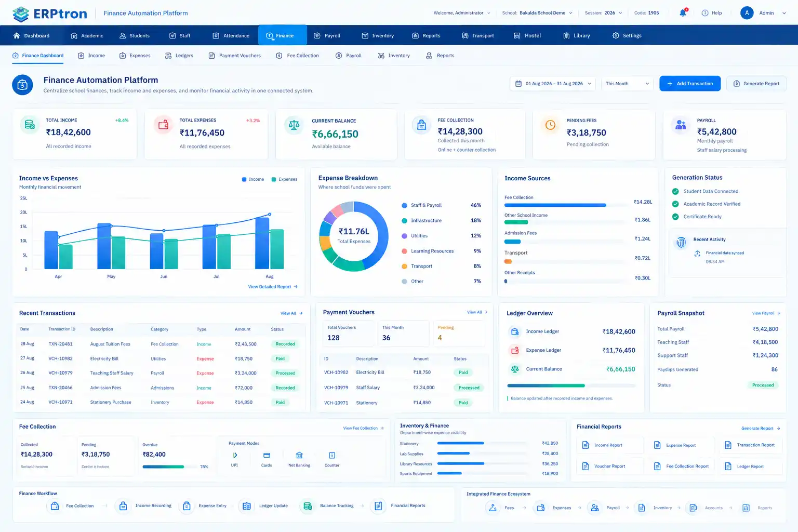This screenshot has height=532, width=798.
Task: Open the View Fee Collection link
Action: (x=363, y=428)
